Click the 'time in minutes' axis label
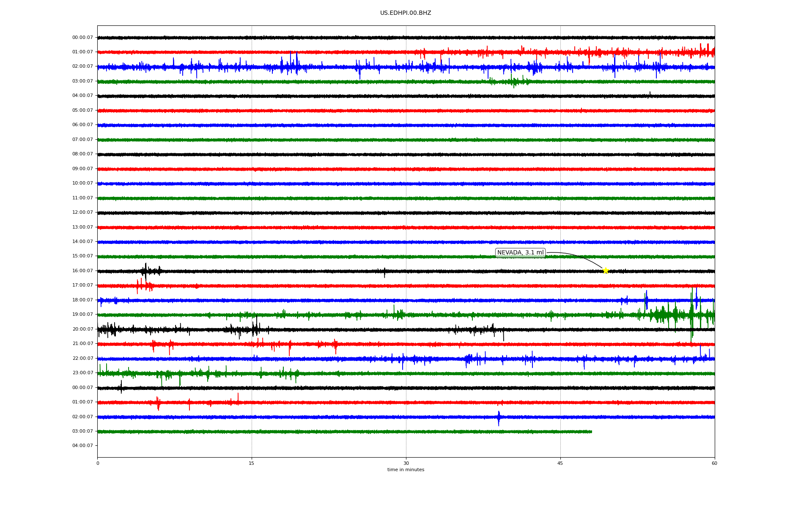The height and width of the screenshot is (508, 812). [x=406, y=470]
